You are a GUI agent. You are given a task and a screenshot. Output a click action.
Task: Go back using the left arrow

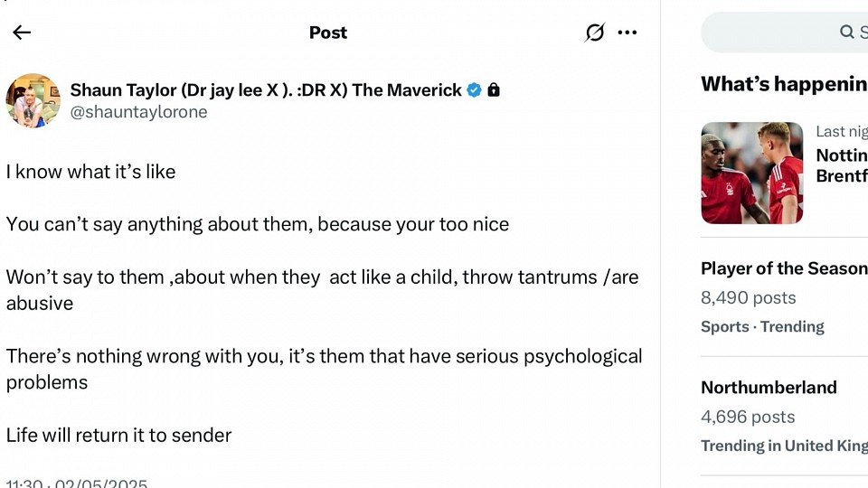click(22, 33)
